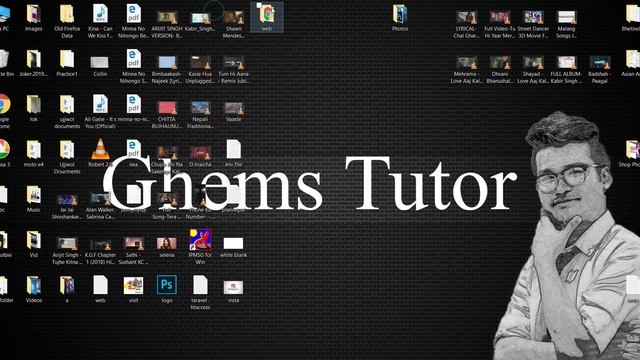640x360 pixels.
Task: Open the Google Chrome shortcut
Action: (x=3, y=104)
